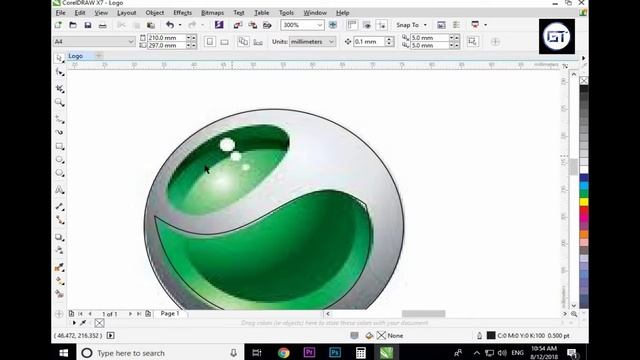Open the Layout menu

click(x=127, y=13)
